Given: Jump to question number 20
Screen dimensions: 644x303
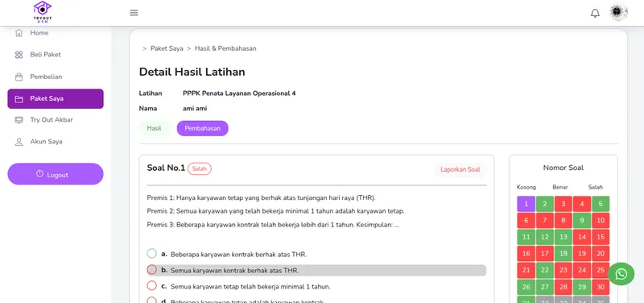Looking at the screenshot, I should 601,254.
